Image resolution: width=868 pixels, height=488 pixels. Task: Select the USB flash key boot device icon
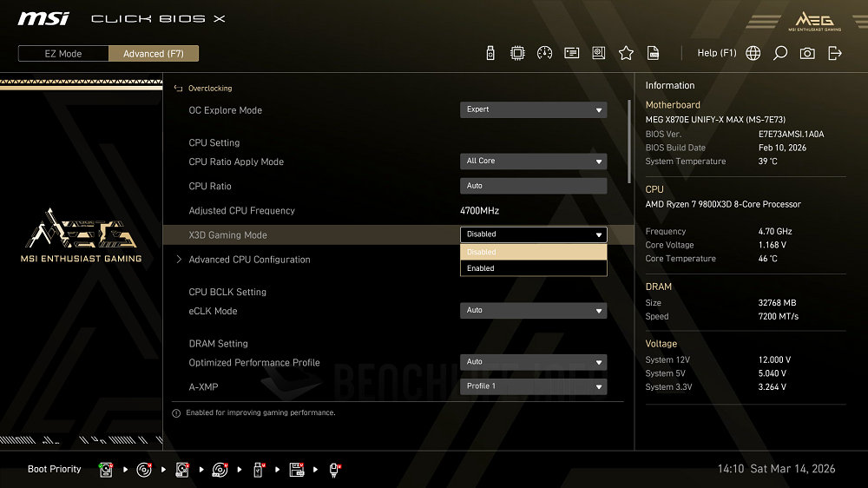click(258, 470)
